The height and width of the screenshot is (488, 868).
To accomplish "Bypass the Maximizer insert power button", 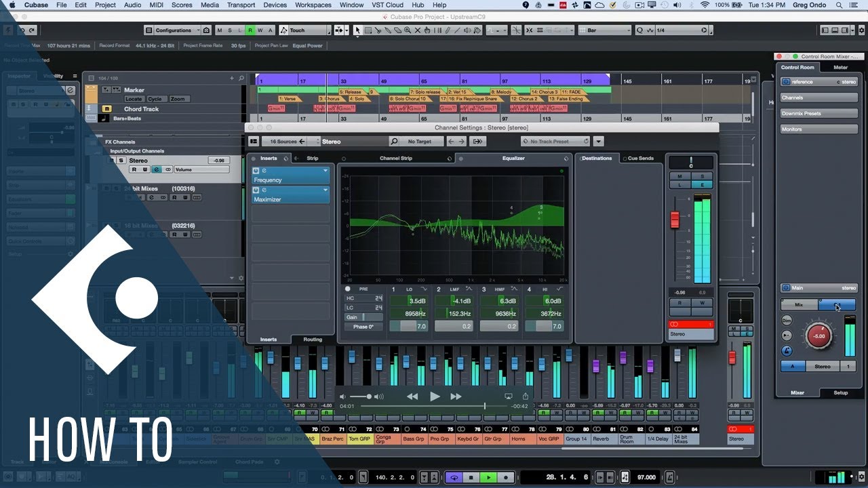I will pyautogui.click(x=256, y=190).
